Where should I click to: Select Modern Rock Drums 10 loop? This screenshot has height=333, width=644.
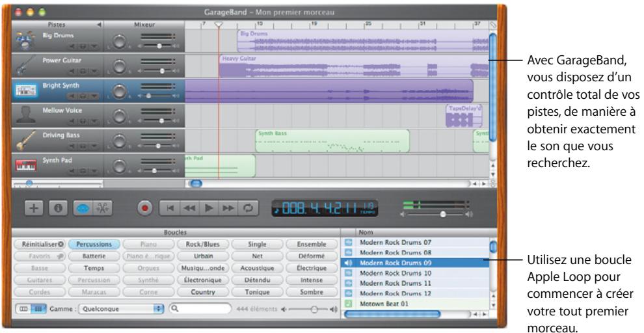[415, 273]
